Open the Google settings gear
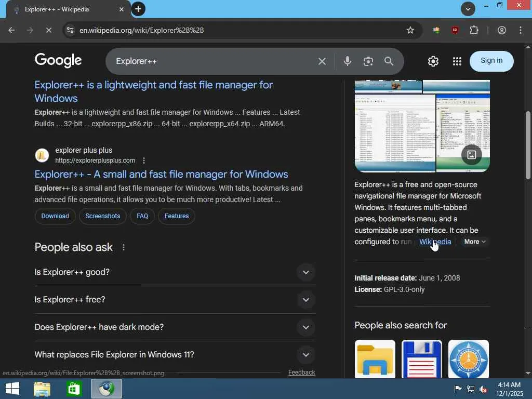Viewport: 532px width, 399px height. (x=433, y=61)
